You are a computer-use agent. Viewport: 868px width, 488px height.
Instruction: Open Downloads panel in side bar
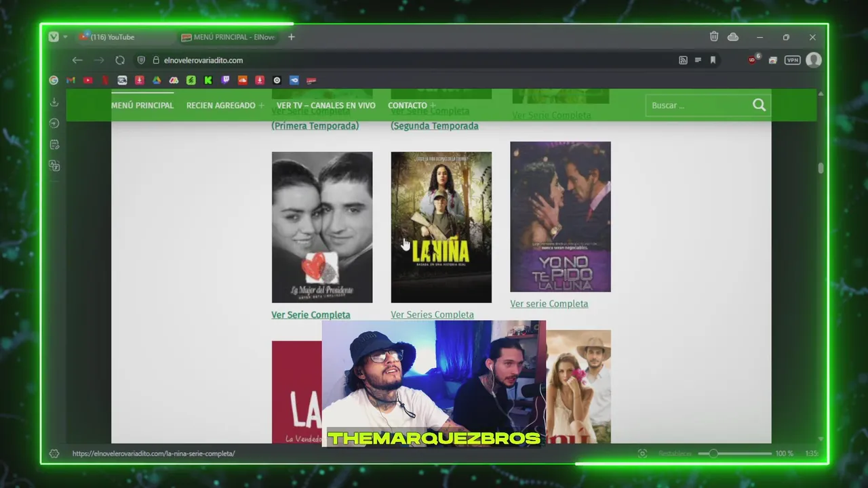point(54,102)
